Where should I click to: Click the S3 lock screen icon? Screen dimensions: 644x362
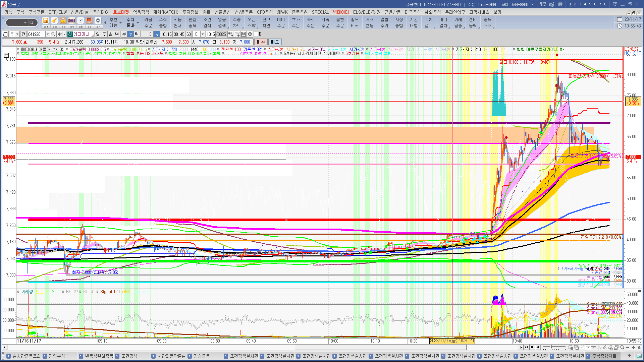(x=63, y=21)
